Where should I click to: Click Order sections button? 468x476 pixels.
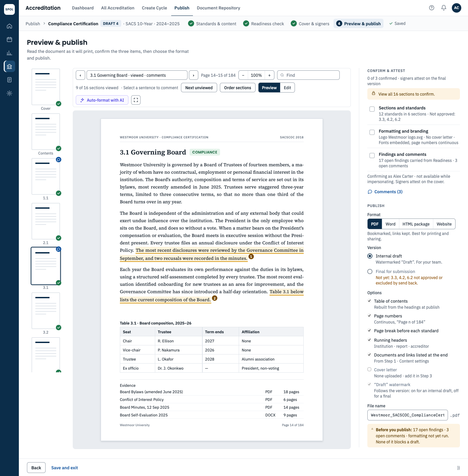(238, 88)
